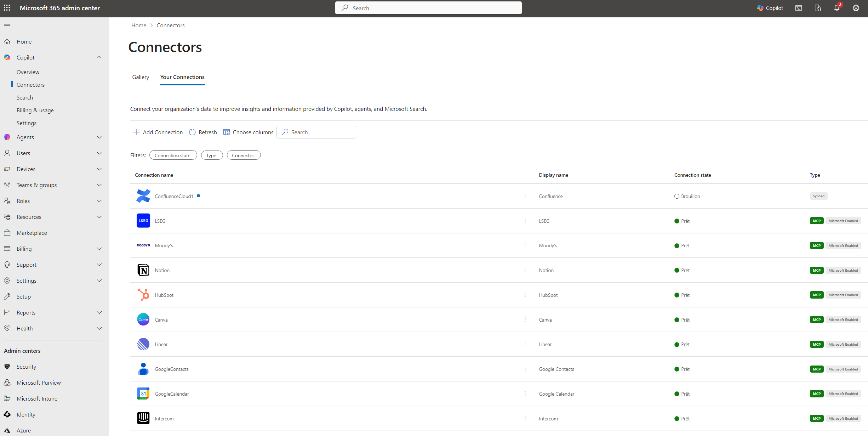The image size is (868, 436).
Task: Click Home breadcrumb link
Action: pyautogui.click(x=138, y=25)
